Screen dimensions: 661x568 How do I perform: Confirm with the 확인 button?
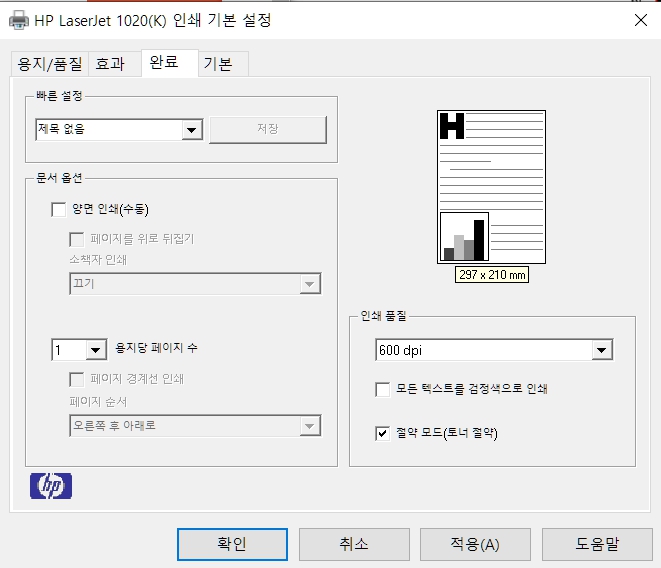[x=232, y=544]
